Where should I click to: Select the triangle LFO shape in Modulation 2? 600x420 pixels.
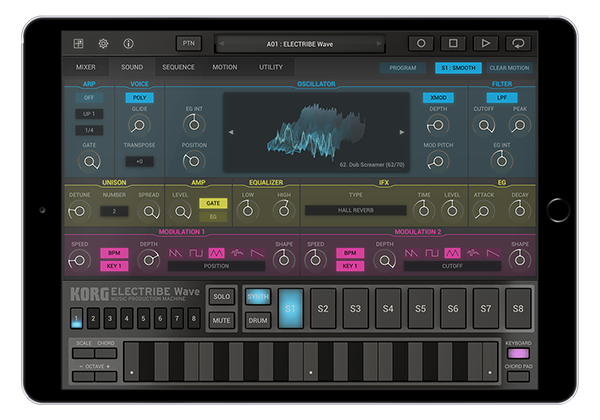(x=452, y=253)
